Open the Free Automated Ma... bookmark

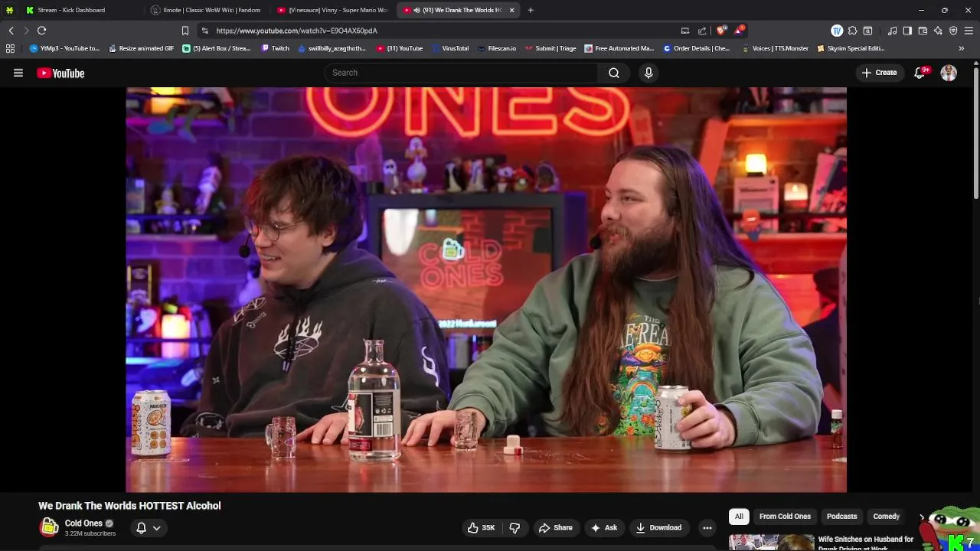(x=619, y=48)
